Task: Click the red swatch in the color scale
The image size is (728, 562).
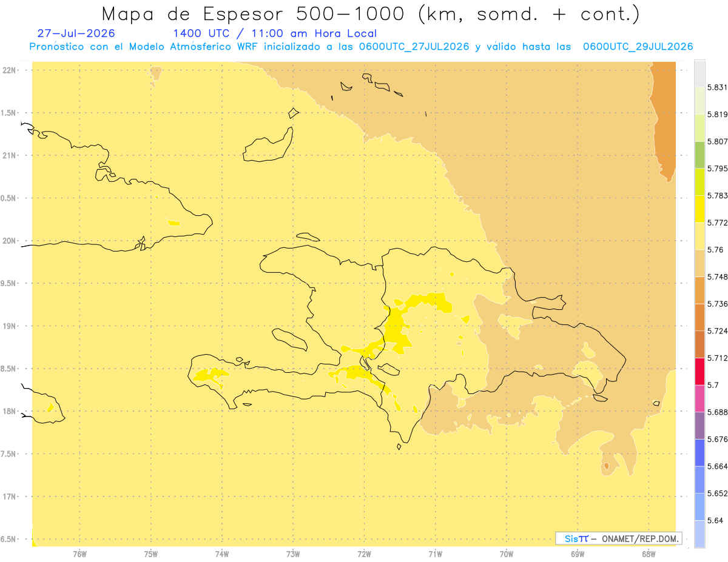Action: tap(699, 371)
